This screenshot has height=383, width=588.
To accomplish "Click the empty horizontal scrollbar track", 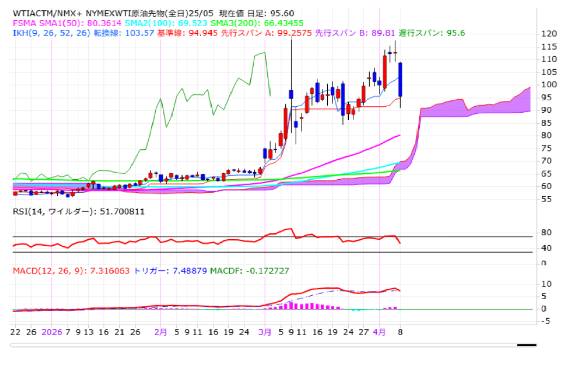I will pos(261,345).
